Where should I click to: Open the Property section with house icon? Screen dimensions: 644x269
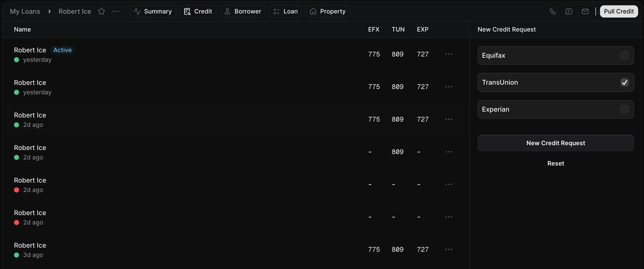(x=328, y=11)
